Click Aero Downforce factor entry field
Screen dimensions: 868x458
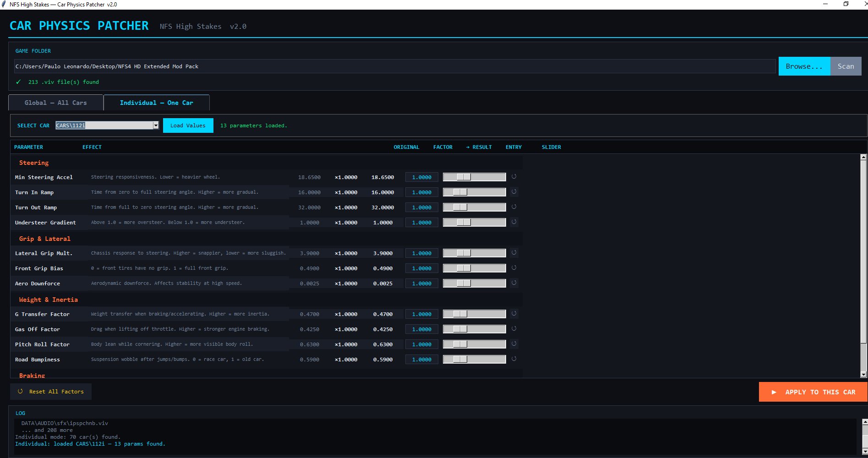(x=421, y=284)
